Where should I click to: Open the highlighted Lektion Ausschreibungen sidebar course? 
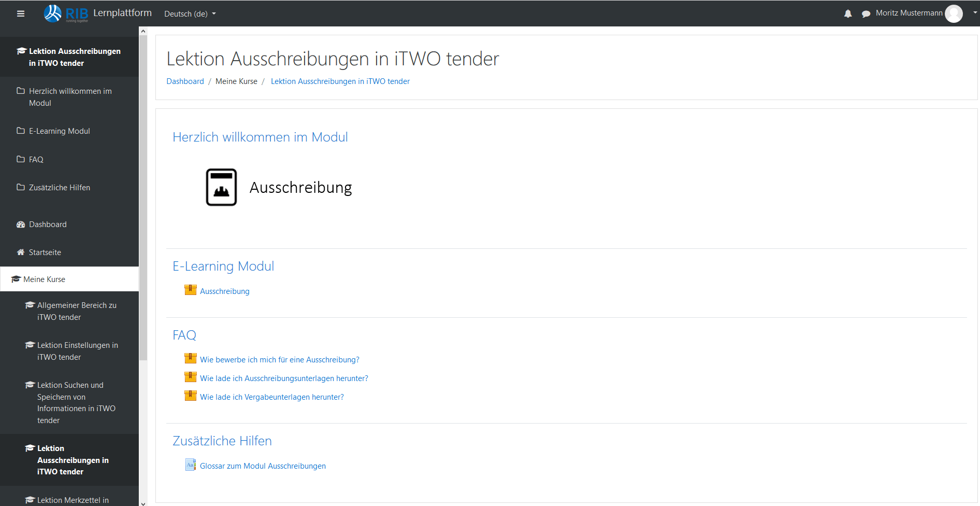(x=69, y=460)
